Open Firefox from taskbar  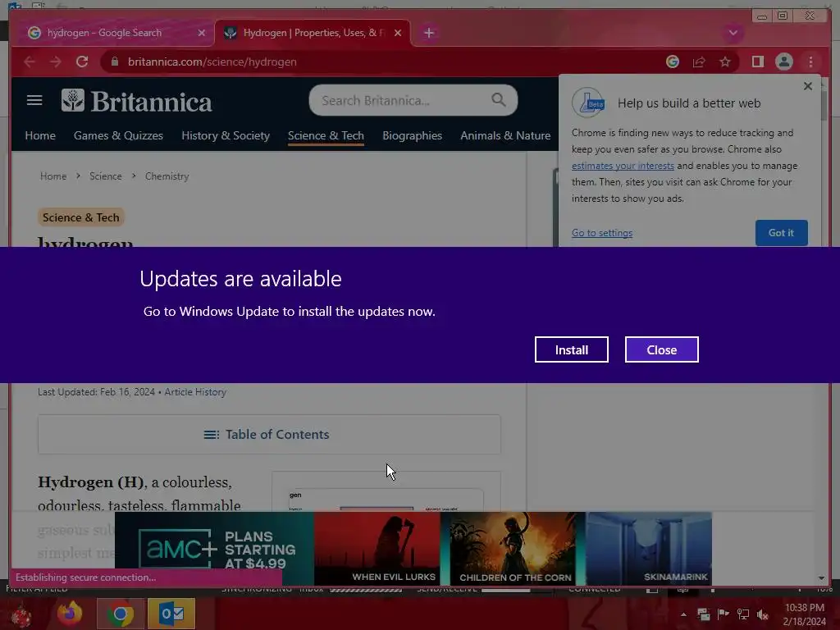tap(70, 614)
